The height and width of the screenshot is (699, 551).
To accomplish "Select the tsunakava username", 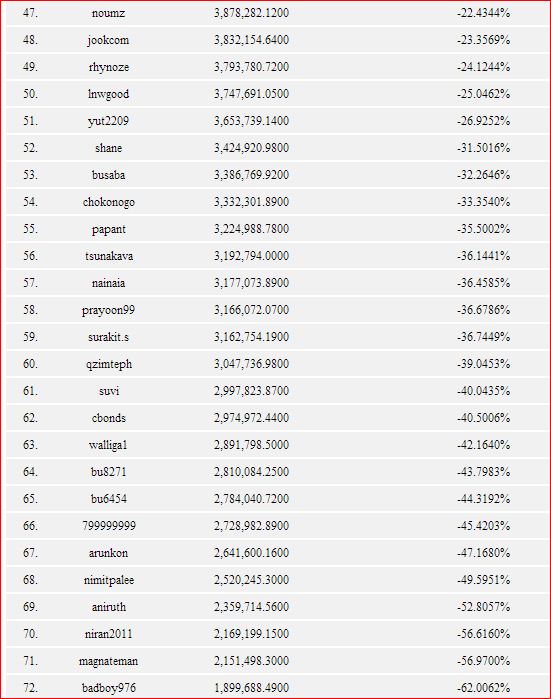I will [x=109, y=256].
